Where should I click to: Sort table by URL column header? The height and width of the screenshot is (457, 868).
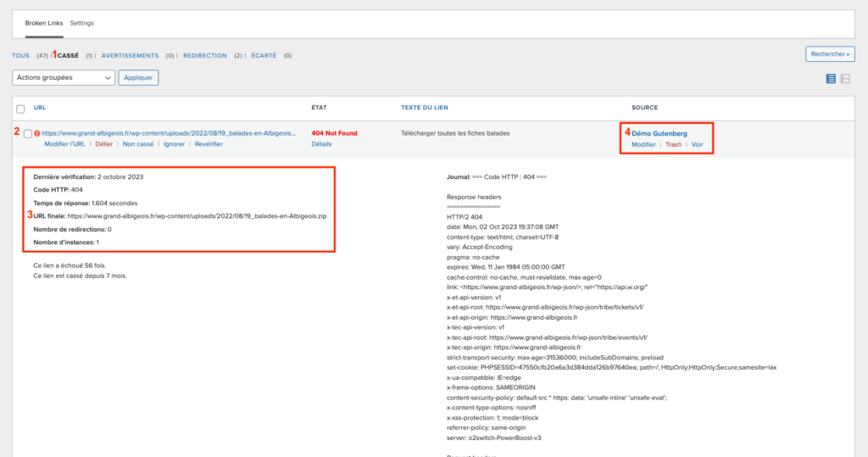click(x=40, y=108)
